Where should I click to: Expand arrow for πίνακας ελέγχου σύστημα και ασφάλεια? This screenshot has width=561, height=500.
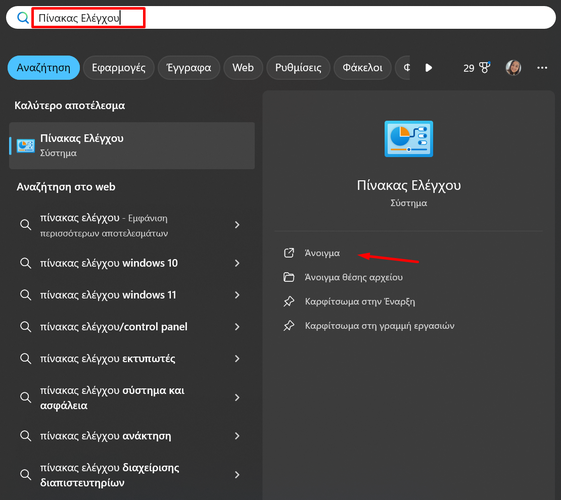coord(237,397)
